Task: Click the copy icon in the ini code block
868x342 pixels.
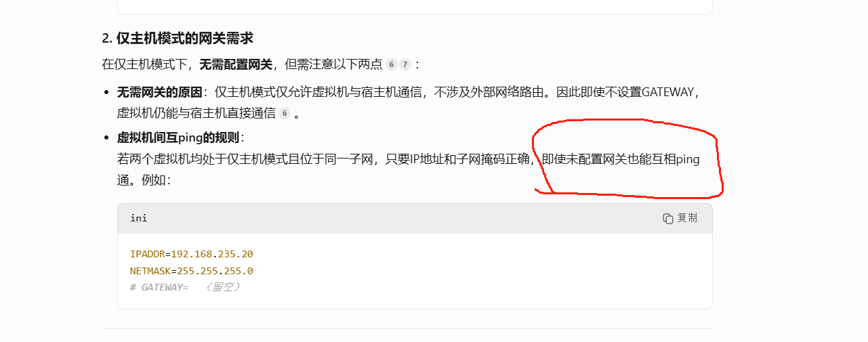Action: pyautogui.click(x=668, y=218)
